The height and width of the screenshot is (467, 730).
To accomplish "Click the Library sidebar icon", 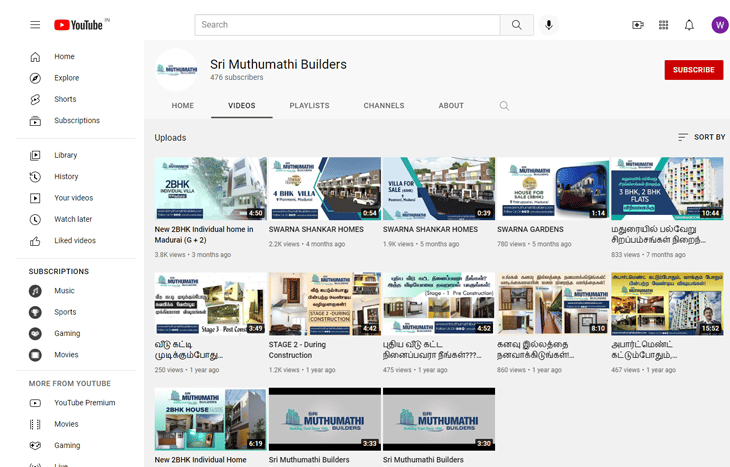I will 35,156.
